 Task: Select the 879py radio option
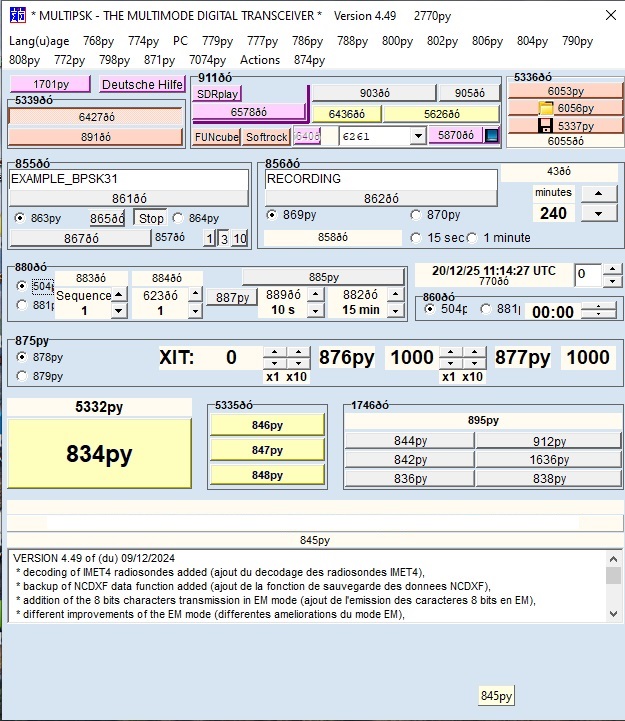[x=22, y=376]
